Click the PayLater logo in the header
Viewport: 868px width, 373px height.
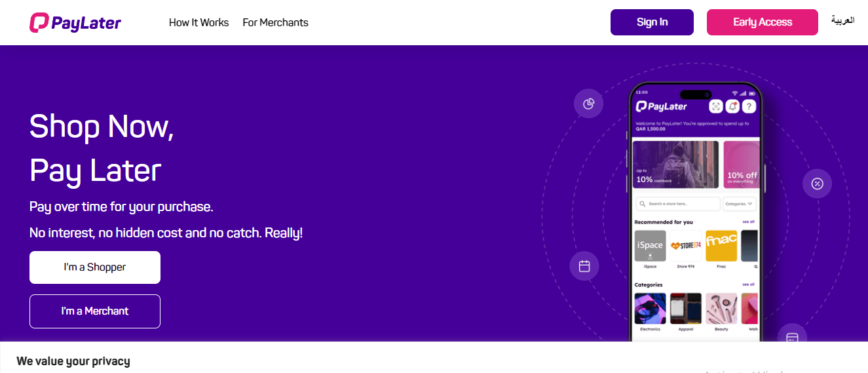(75, 22)
